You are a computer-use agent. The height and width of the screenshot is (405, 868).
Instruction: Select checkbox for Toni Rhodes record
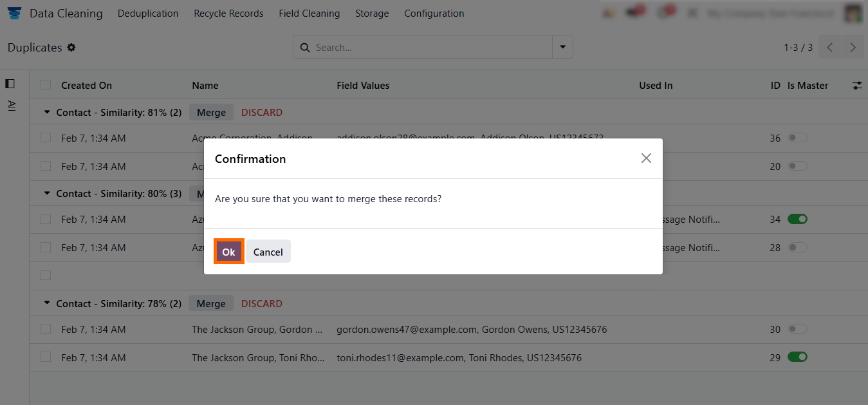click(x=46, y=357)
